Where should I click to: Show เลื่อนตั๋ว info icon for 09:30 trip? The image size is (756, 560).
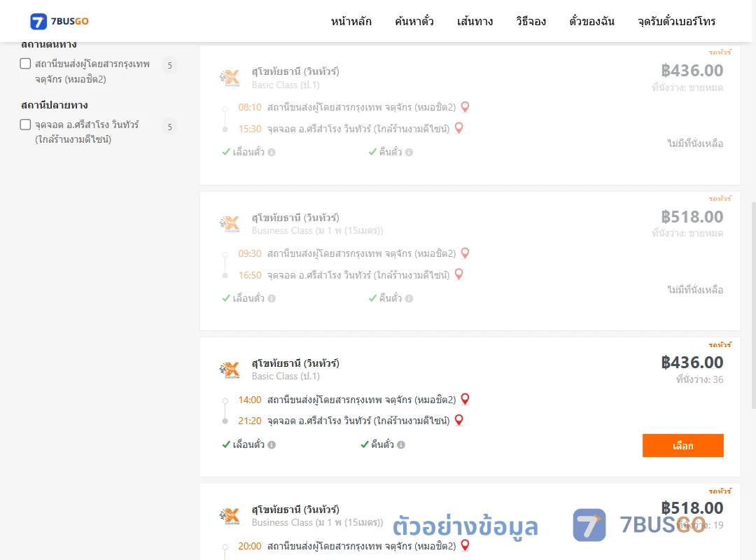pyautogui.click(x=272, y=299)
